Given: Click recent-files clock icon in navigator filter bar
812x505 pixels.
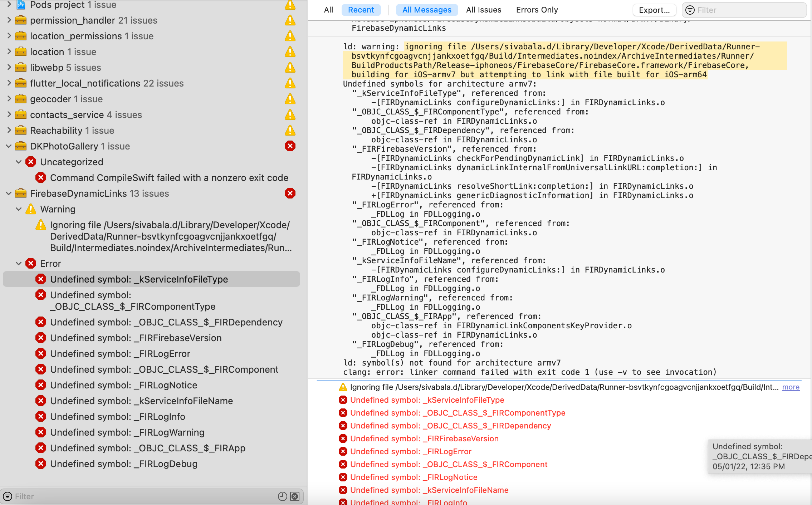Looking at the screenshot, I should (283, 496).
